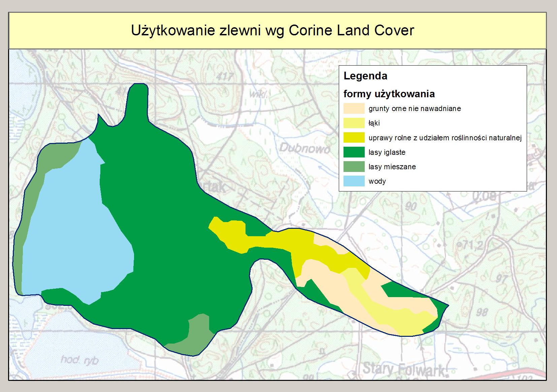Click the 'hod. ryb' map label
557x392 pixels.
pyautogui.click(x=79, y=360)
